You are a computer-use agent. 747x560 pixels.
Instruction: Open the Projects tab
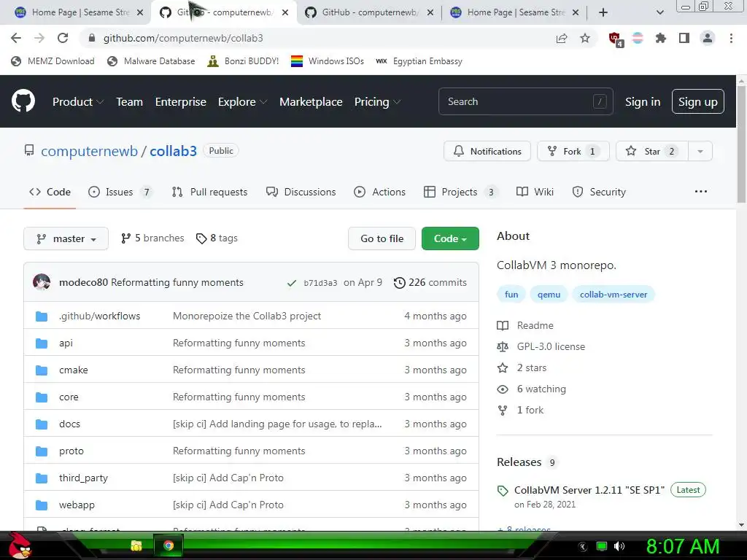(460, 192)
